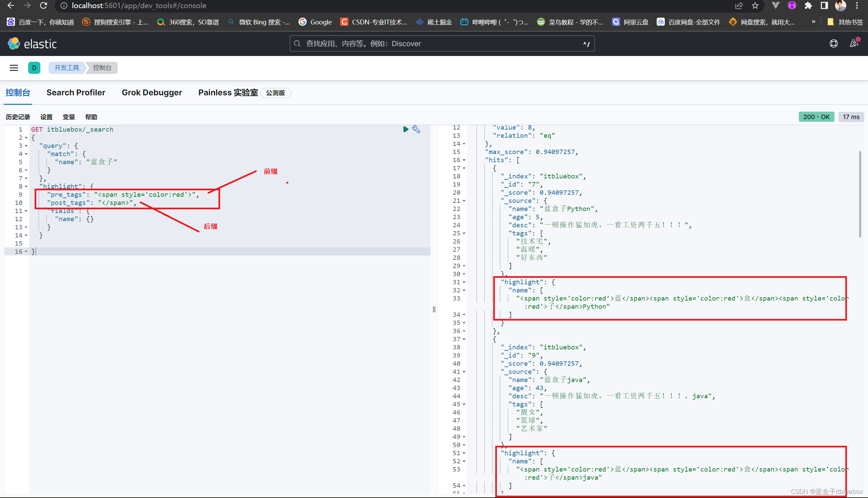Click the green D space avatar
This screenshot has height=498, width=868.
[x=34, y=68]
